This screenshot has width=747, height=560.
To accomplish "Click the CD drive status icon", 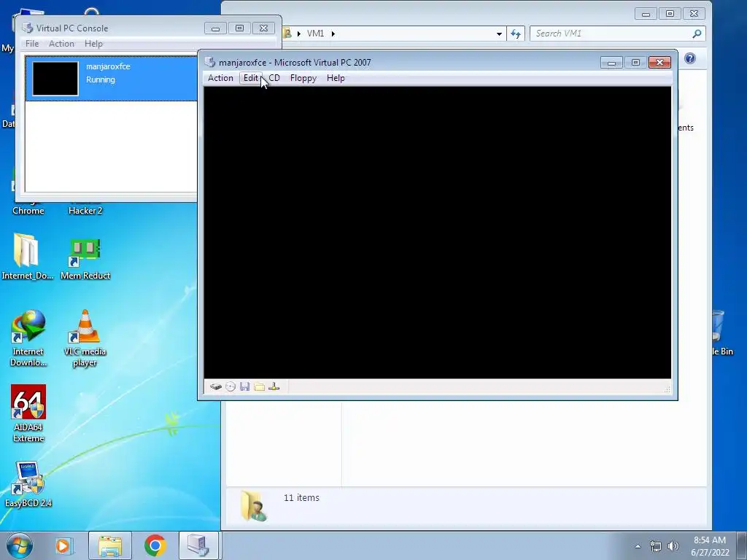I will (231, 386).
